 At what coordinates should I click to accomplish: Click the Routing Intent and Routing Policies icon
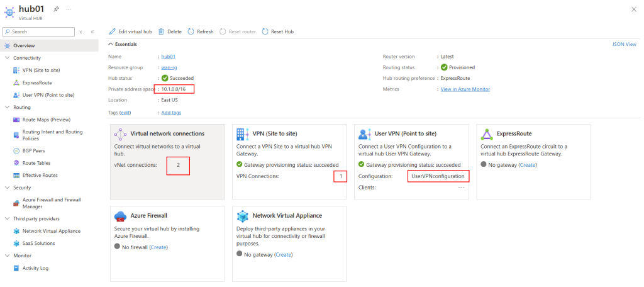tap(16, 135)
